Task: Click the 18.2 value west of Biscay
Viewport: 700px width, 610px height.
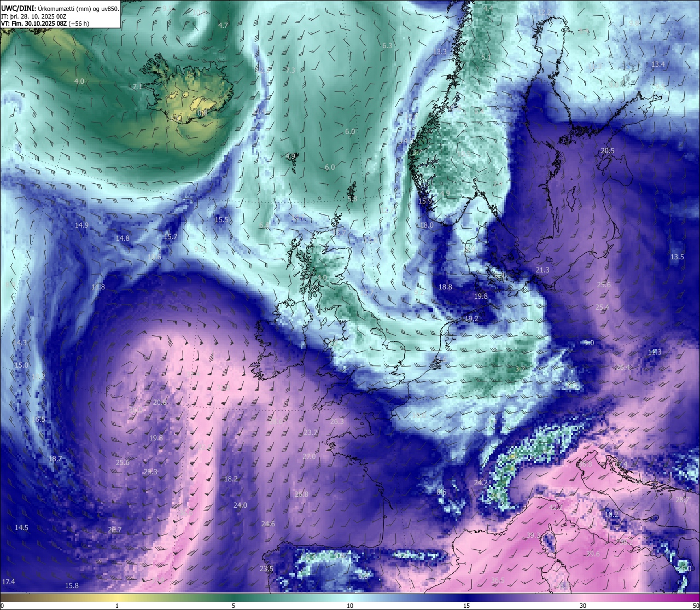Action: pyautogui.click(x=231, y=479)
